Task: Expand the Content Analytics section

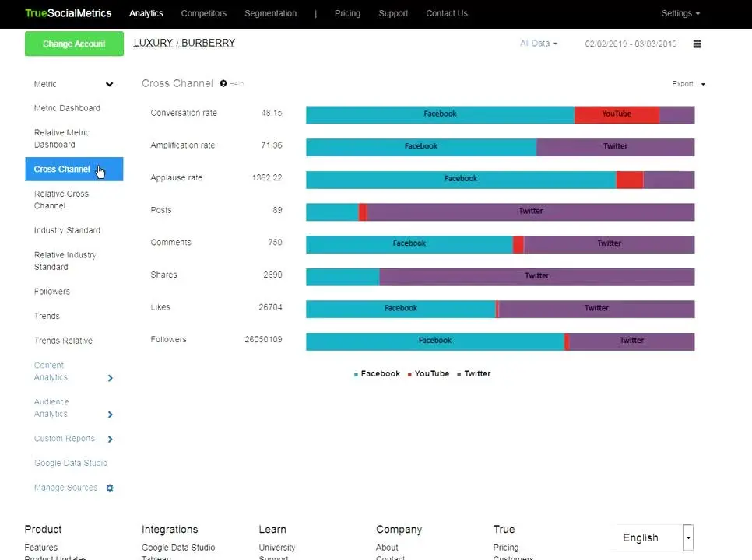Action: coord(110,378)
